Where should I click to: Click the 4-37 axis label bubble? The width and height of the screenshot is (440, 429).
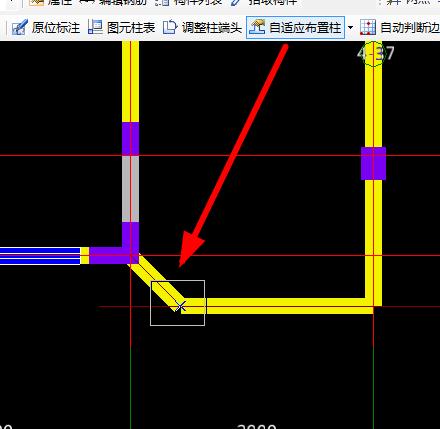375,53
